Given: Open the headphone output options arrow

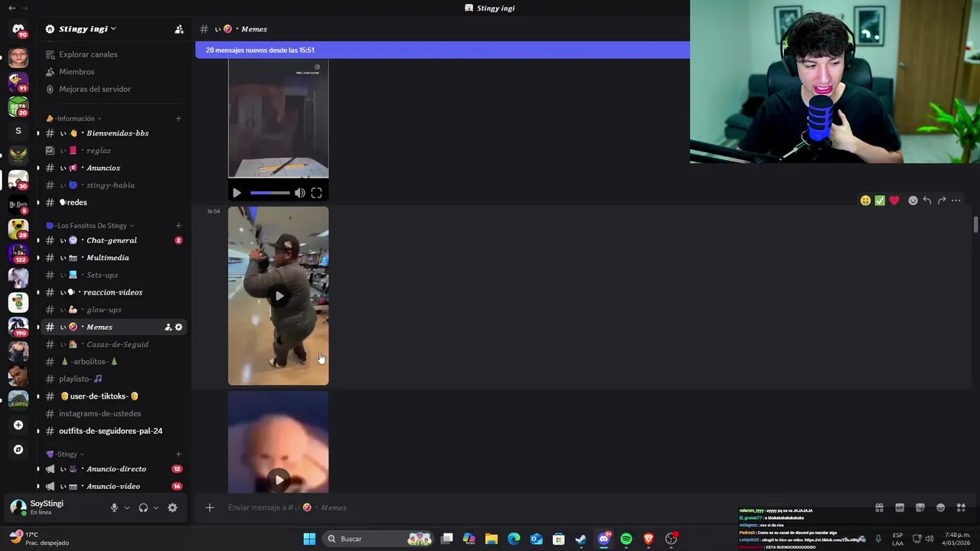Looking at the screenshot, I should click(156, 507).
